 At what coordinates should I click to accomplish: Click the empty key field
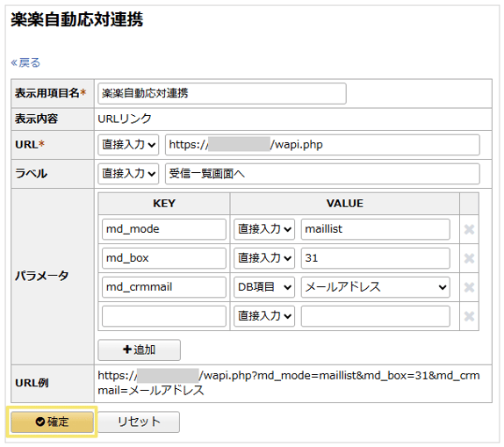click(164, 316)
